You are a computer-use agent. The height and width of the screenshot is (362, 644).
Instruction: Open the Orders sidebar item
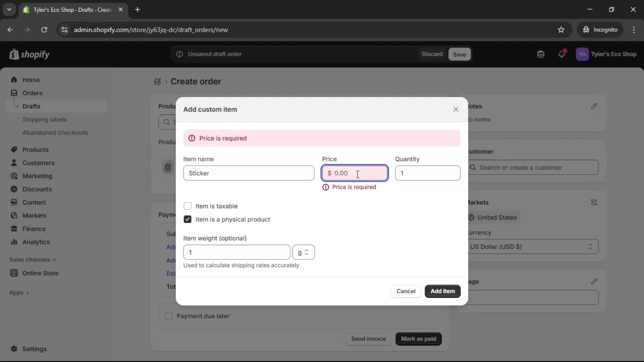(32, 93)
